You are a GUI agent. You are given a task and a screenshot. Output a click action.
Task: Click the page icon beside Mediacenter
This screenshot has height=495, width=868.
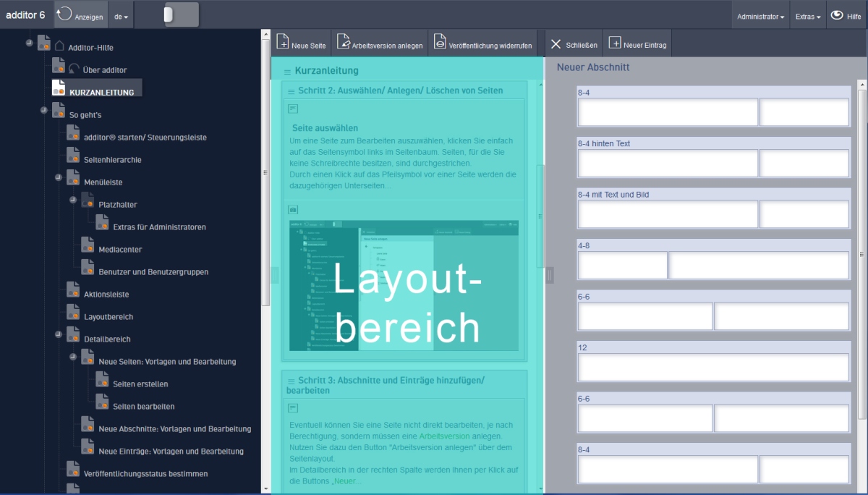point(88,249)
